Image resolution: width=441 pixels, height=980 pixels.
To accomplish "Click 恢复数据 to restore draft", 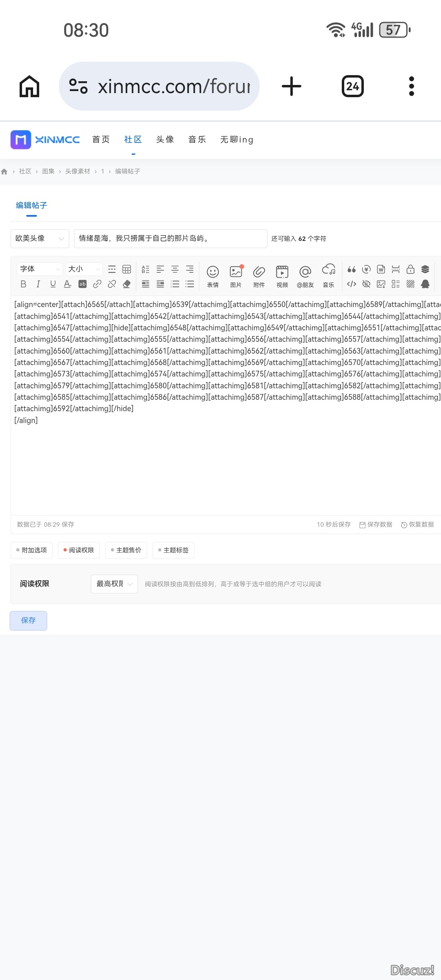I will [417, 524].
